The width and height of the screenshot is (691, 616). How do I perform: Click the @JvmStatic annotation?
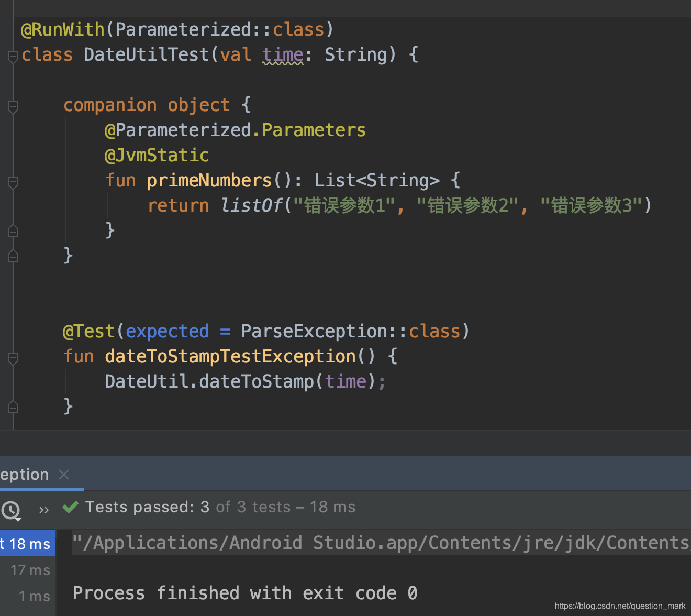[x=157, y=155]
